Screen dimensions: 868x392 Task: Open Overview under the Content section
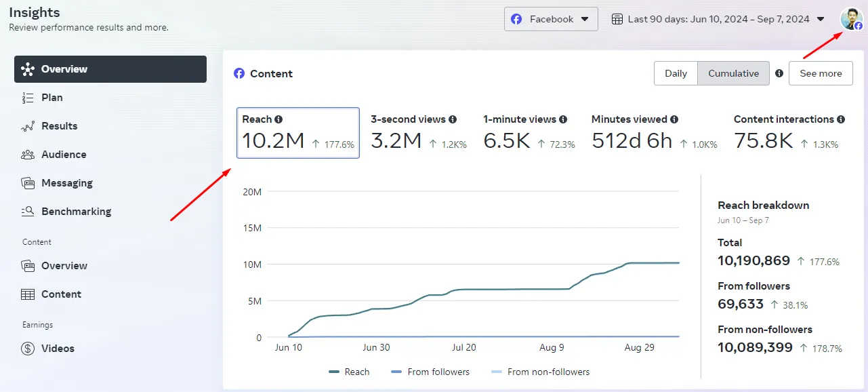pos(110,266)
